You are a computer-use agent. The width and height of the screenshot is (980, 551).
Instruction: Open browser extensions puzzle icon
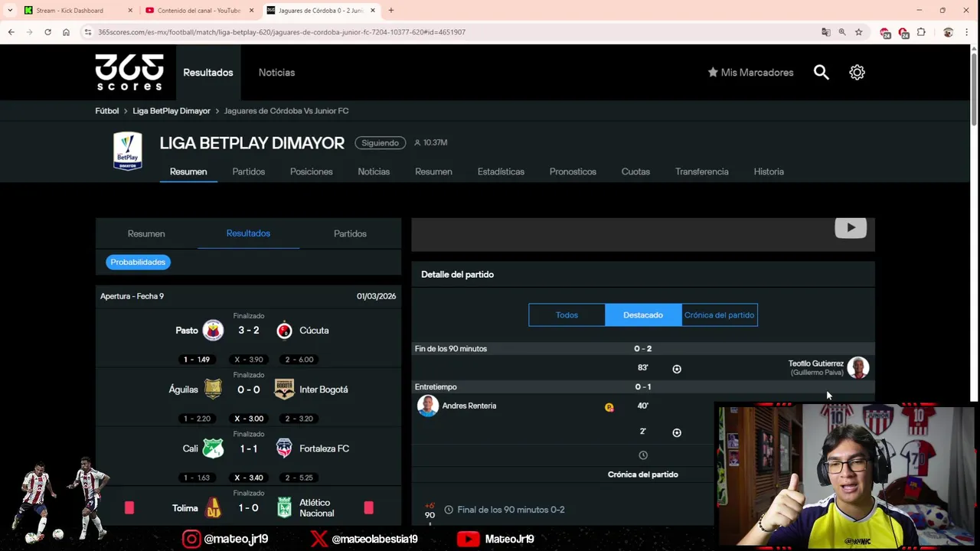click(921, 32)
